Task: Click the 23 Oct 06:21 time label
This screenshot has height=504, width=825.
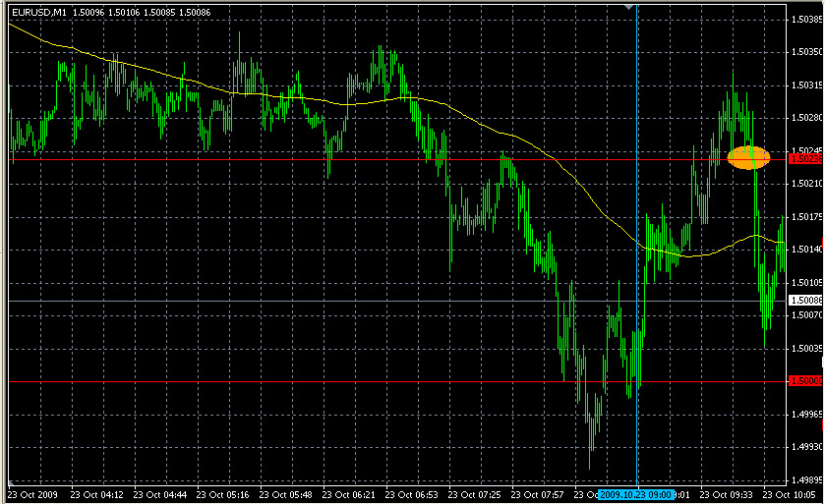Action: click(347, 495)
